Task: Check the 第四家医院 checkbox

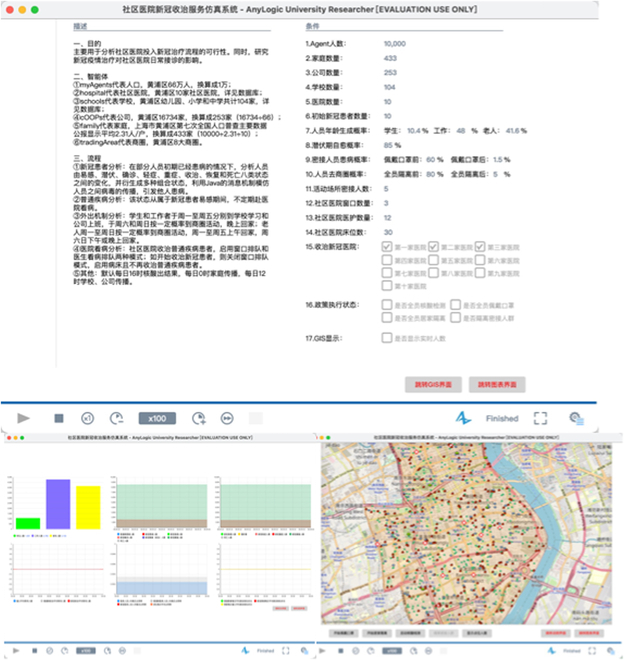Action: (387, 260)
